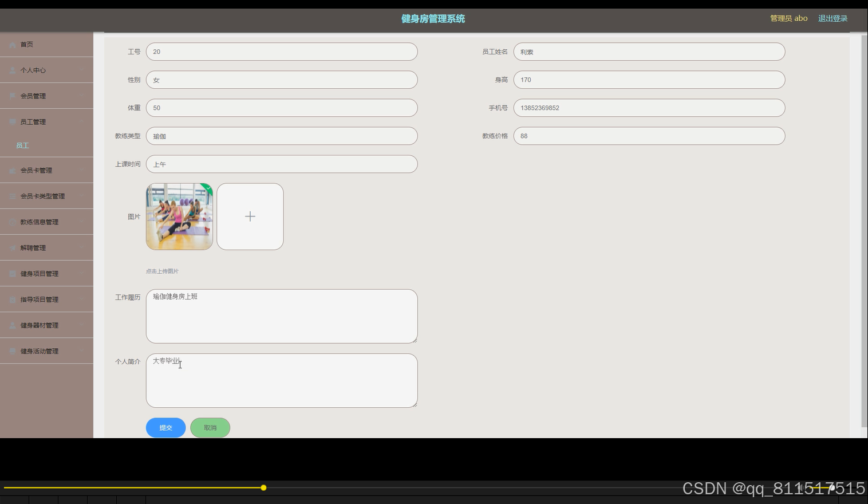The width and height of the screenshot is (868, 504).
Task: Click the icon beside 员工管理
Action: (x=13, y=122)
